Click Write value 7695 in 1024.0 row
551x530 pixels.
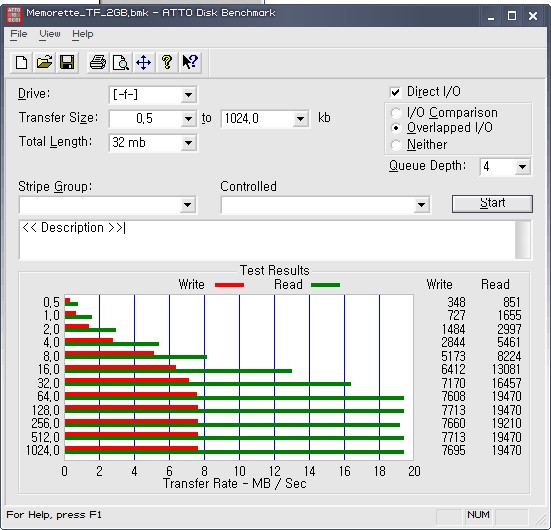click(x=453, y=450)
